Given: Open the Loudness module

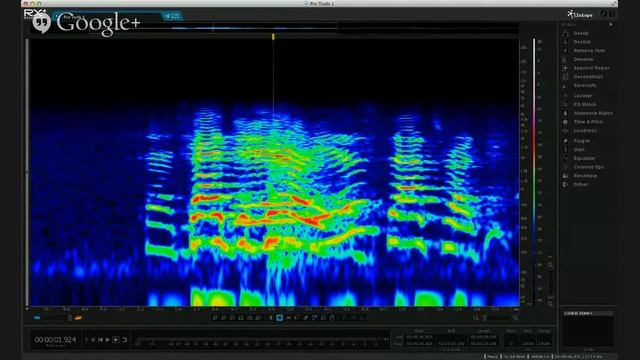Looking at the screenshot, I should pos(585,131).
